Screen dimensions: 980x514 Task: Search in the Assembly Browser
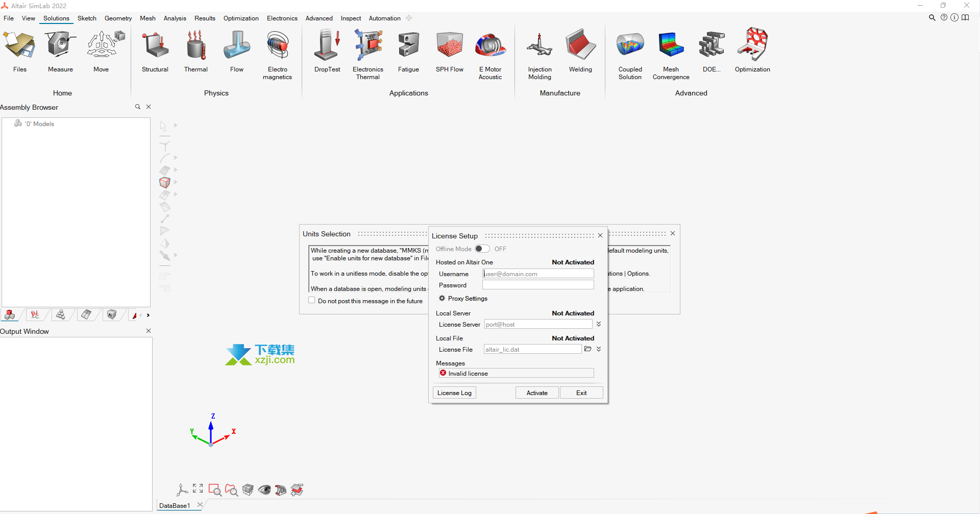tap(137, 107)
